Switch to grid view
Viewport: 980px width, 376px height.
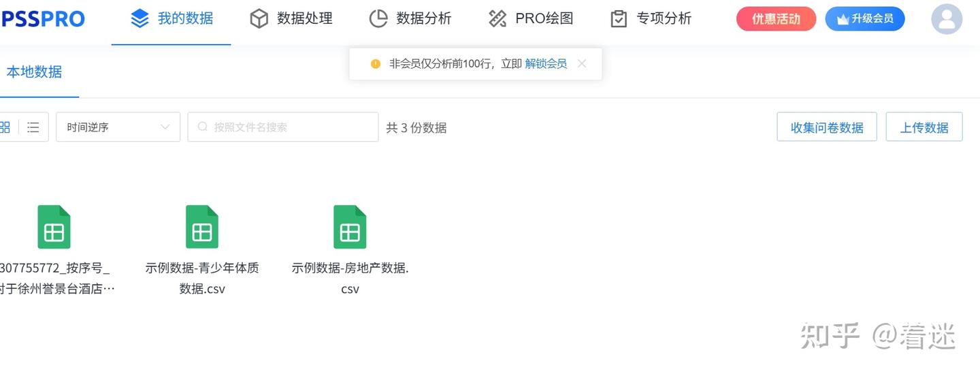coord(5,127)
